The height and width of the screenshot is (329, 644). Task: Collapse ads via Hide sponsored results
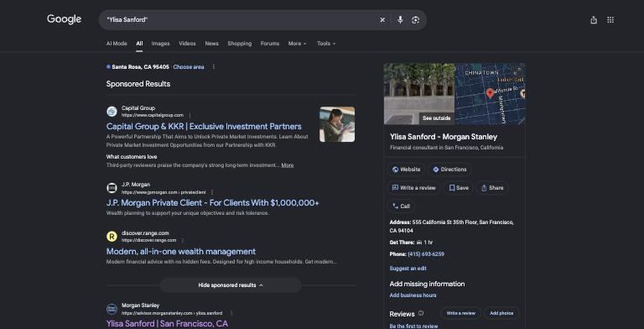click(231, 285)
